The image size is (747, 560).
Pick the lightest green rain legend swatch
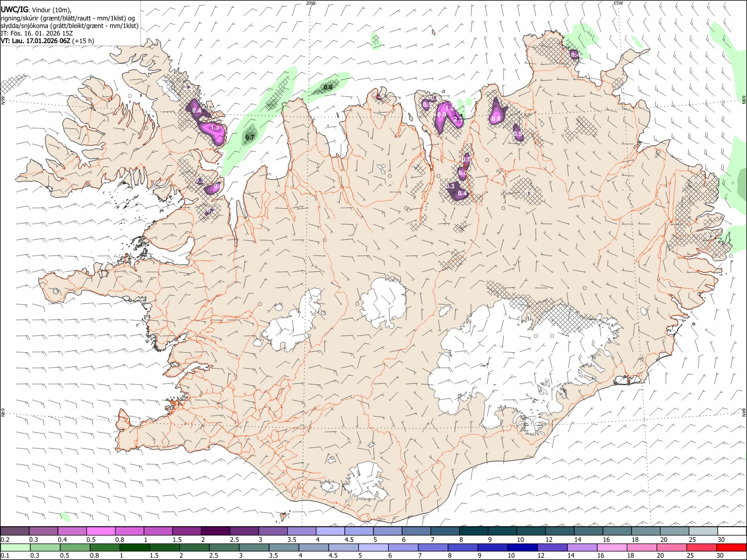(x=15, y=548)
